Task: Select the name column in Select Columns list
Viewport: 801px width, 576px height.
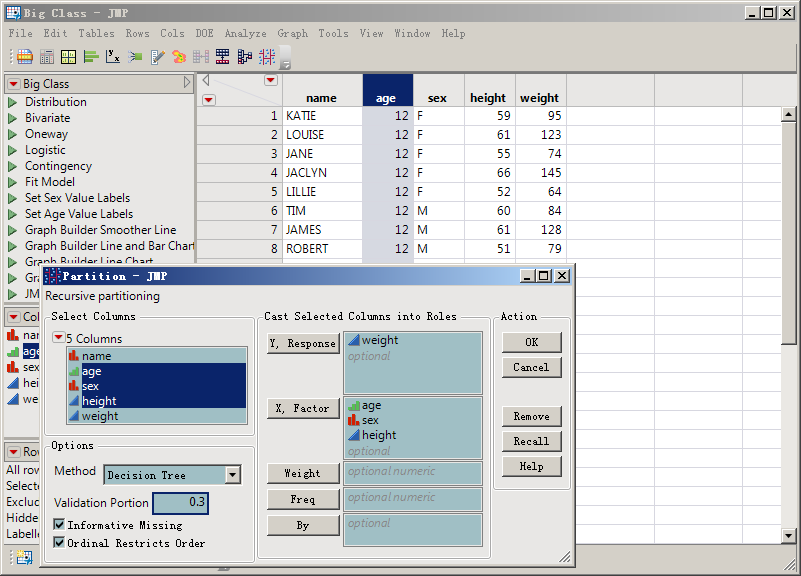Action: point(97,356)
